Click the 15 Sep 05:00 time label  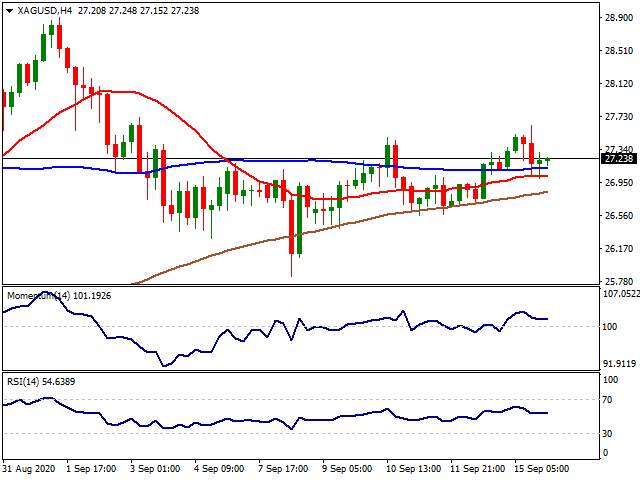pos(541,469)
